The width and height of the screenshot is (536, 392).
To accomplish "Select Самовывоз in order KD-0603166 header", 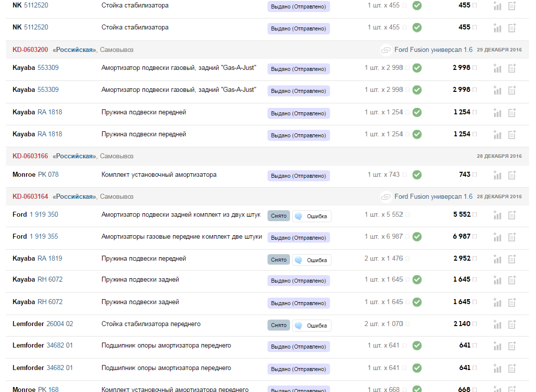I will click(x=116, y=156).
